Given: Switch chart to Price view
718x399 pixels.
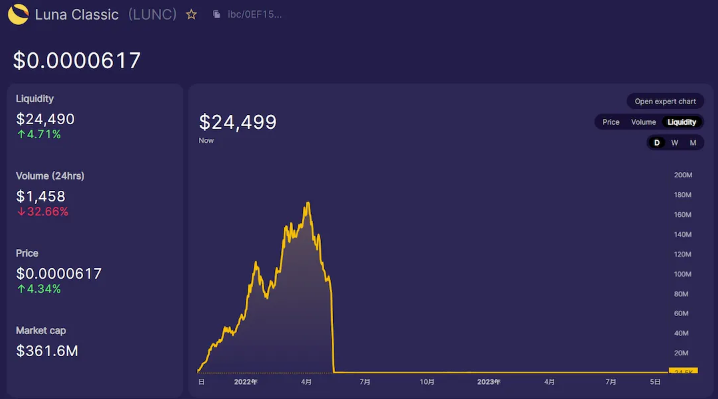Looking at the screenshot, I should click(x=611, y=122).
